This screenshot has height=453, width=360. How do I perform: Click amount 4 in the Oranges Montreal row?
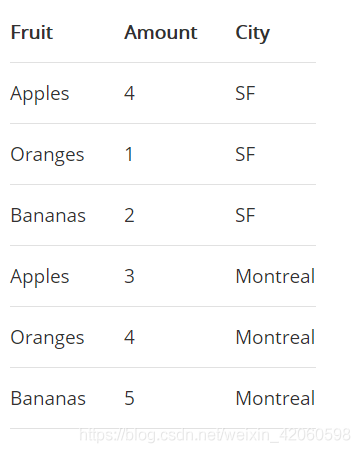coord(130,337)
